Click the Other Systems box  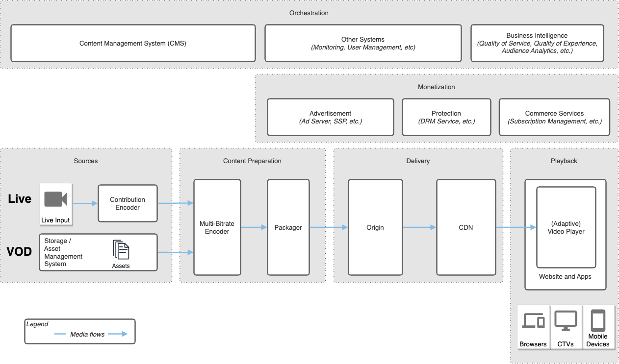click(363, 44)
